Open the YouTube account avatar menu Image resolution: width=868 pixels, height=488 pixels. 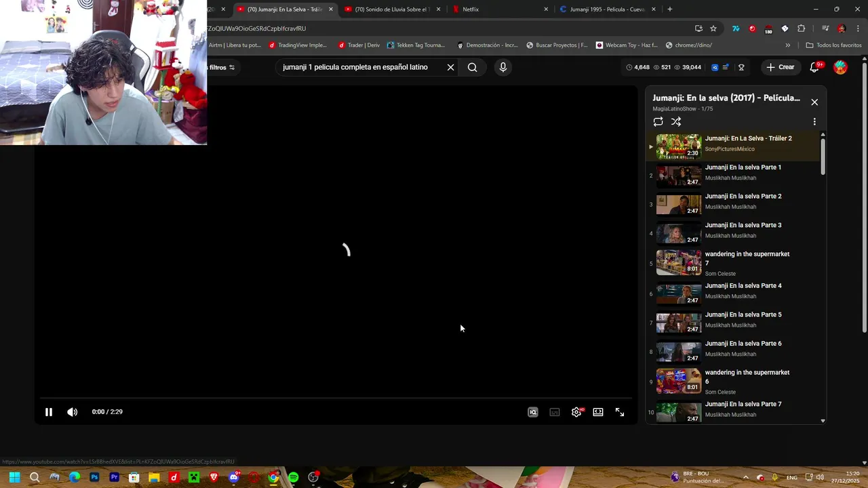click(840, 67)
